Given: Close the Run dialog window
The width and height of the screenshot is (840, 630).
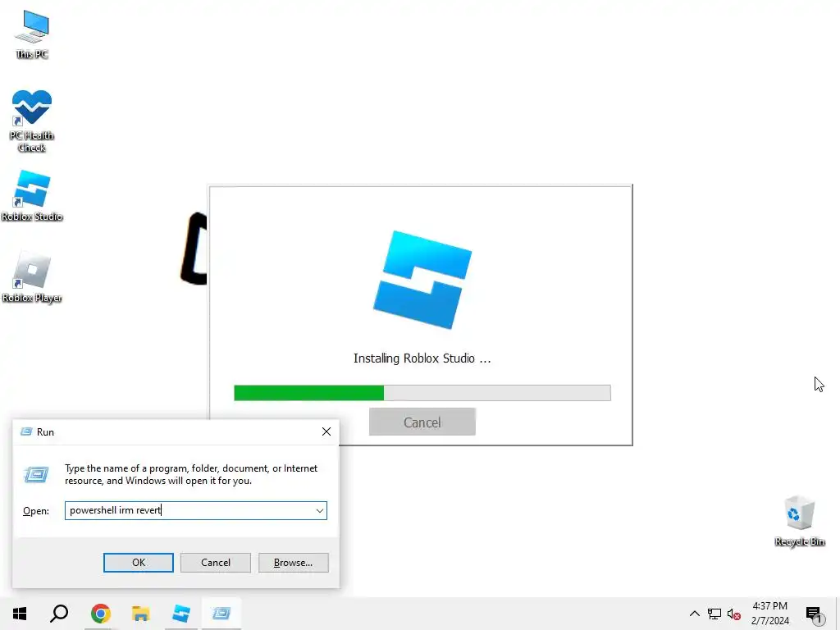Looking at the screenshot, I should [x=326, y=431].
